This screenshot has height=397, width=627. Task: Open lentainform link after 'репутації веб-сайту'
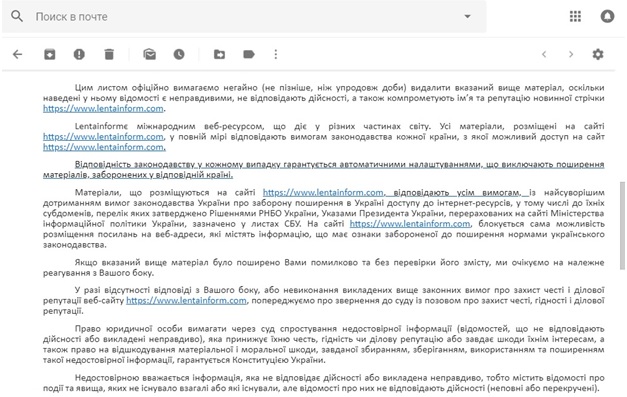tap(186, 301)
